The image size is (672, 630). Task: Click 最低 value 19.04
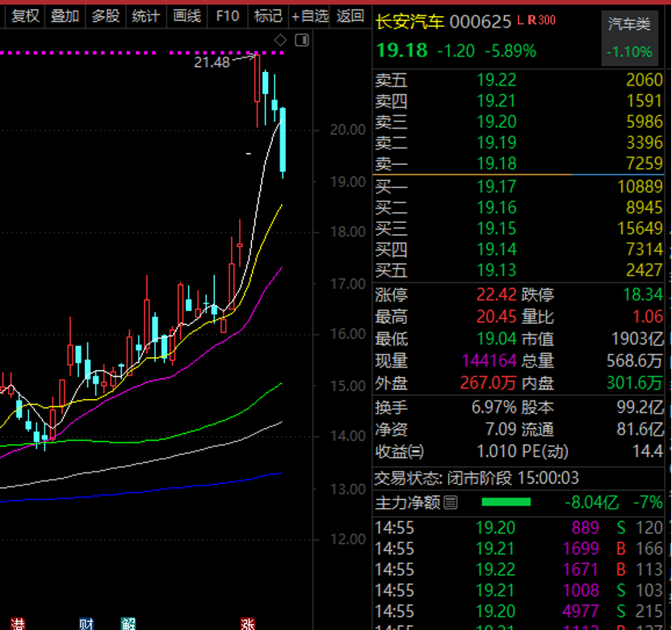(x=497, y=339)
